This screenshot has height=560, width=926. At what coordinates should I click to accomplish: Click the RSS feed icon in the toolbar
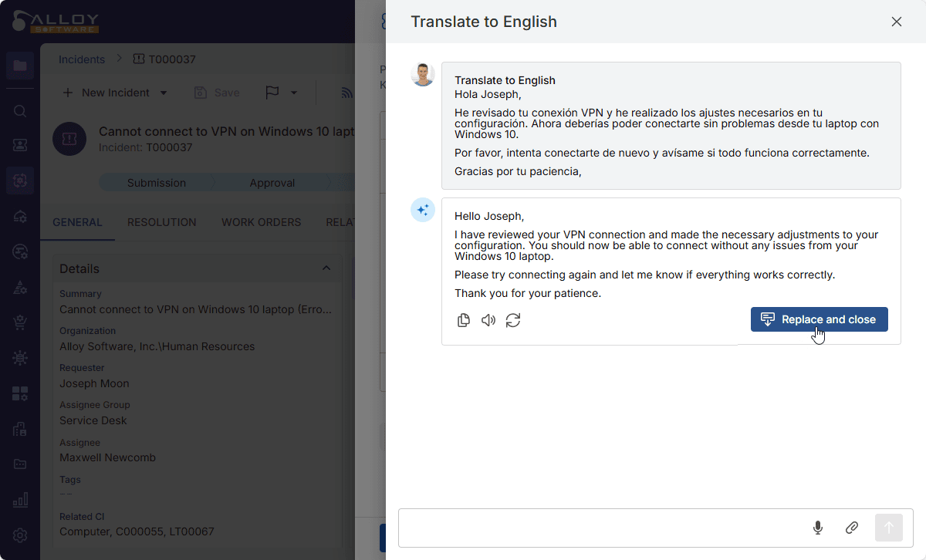[x=347, y=93]
